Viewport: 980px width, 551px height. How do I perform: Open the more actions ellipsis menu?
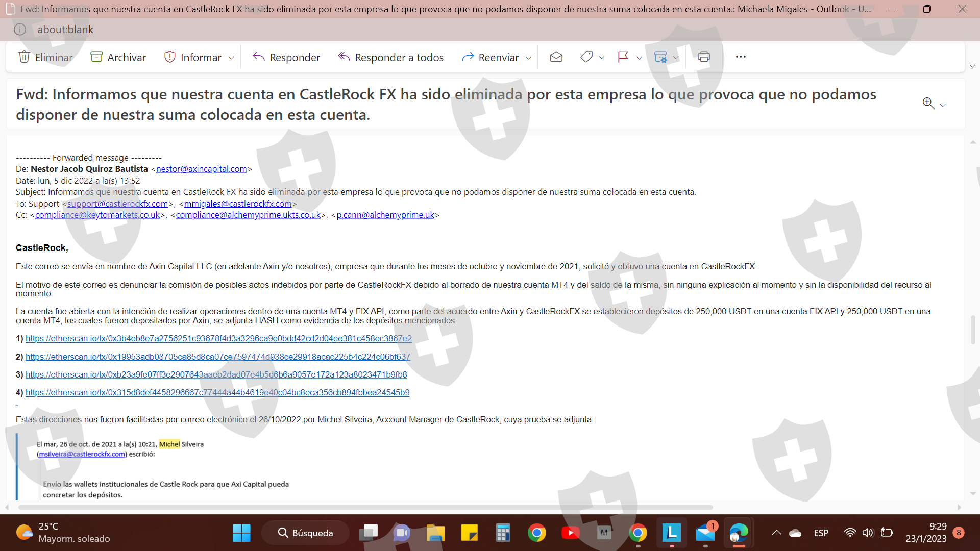(741, 57)
